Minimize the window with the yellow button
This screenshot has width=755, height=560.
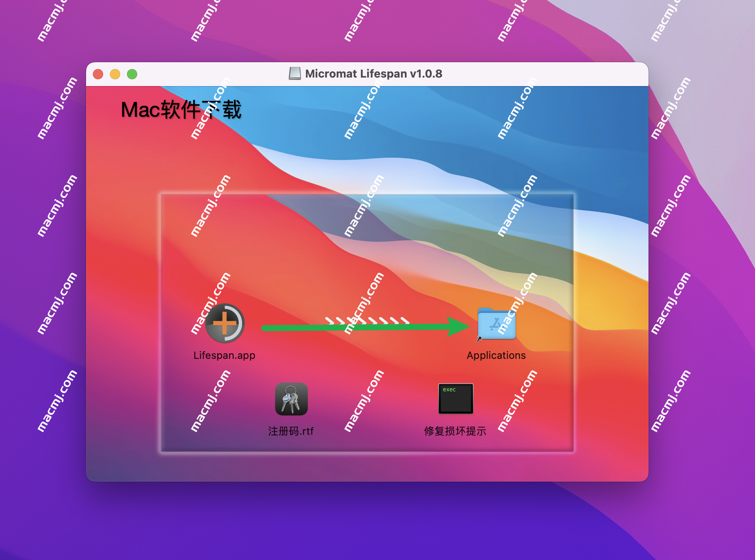coord(115,74)
